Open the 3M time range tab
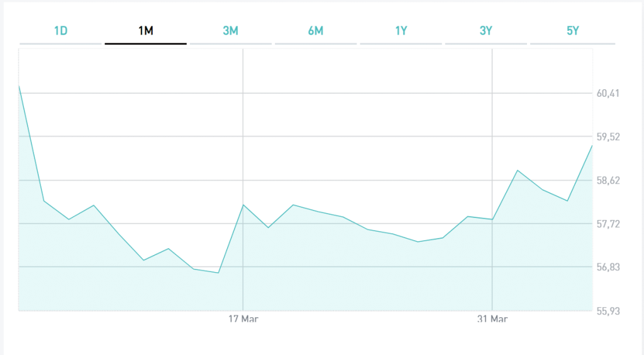Image resolution: width=644 pixels, height=355 pixels. coord(230,31)
